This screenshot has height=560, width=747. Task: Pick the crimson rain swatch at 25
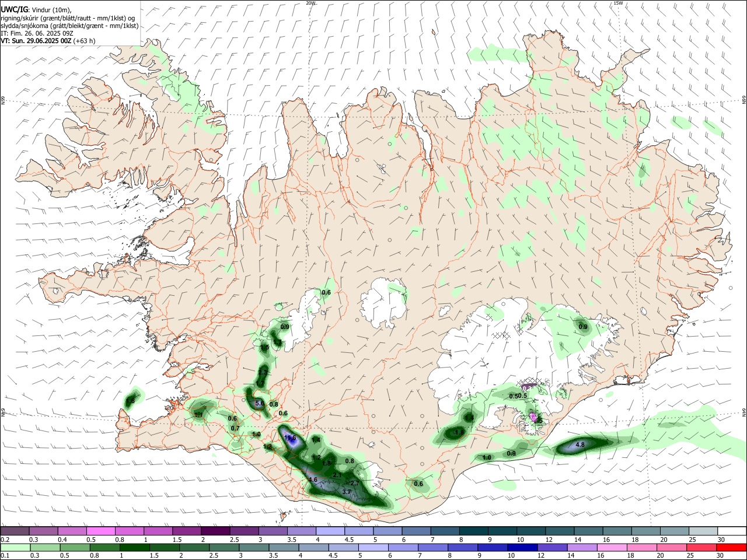[702, 548]
